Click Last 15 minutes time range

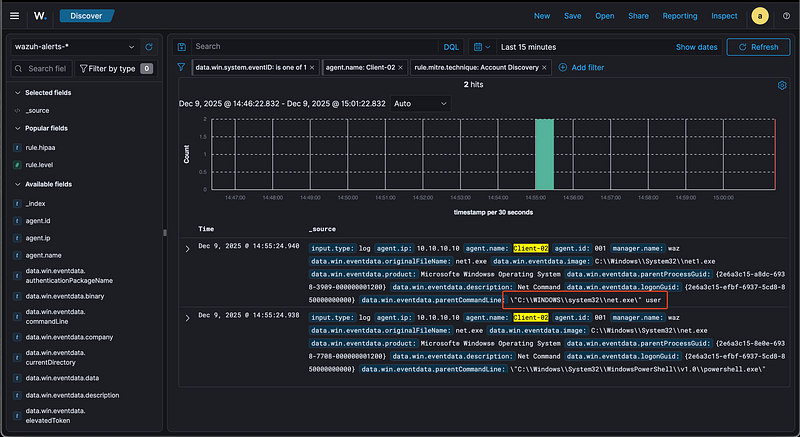tap(529, 47)
